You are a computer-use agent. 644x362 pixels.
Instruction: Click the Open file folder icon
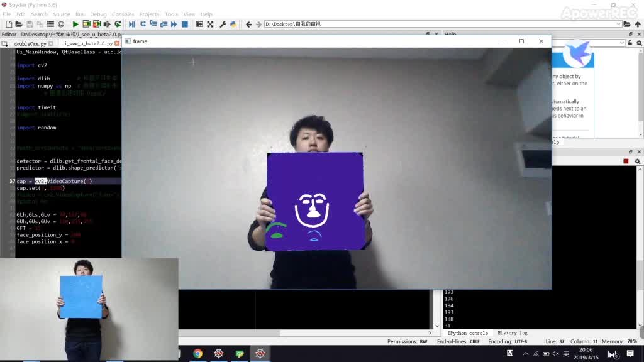pyautogui.click(x=19, y=25)
